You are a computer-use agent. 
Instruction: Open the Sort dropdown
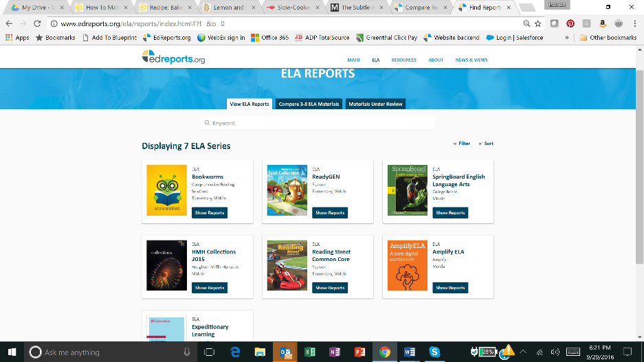[x=486, y=144]
